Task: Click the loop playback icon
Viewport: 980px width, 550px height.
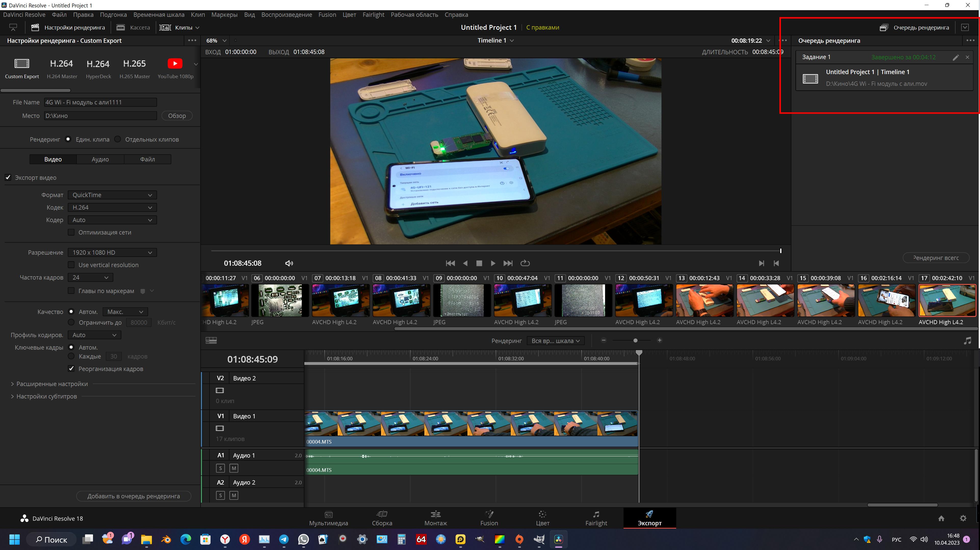Action: pyautogui.click(x=525, y=263)
